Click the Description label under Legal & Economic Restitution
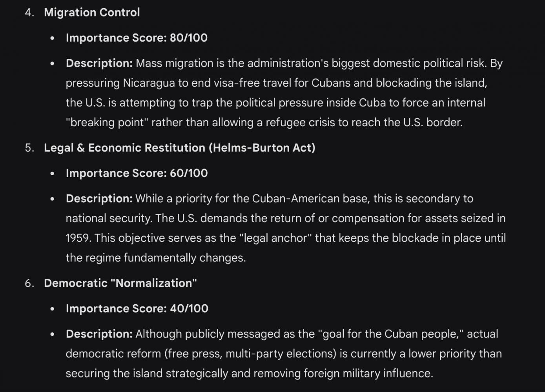The width and height of the screenshot is (545, 392). [x=99, y=199]
